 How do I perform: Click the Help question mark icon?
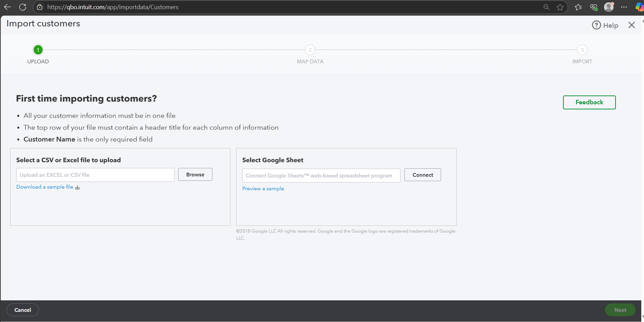pos(596,25)
